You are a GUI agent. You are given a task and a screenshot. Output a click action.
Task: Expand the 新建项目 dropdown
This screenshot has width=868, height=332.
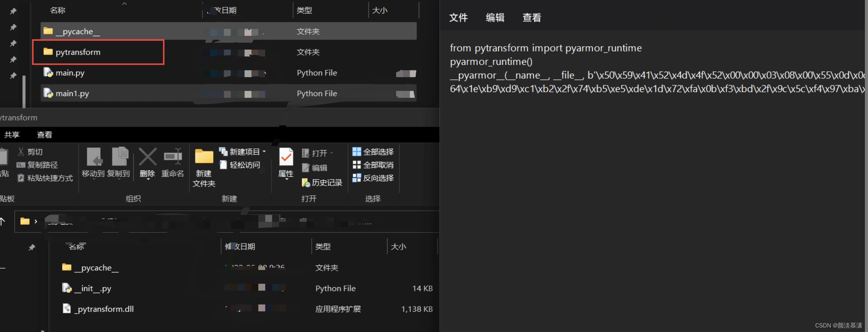pyautogui.click(x=263, y=152)
